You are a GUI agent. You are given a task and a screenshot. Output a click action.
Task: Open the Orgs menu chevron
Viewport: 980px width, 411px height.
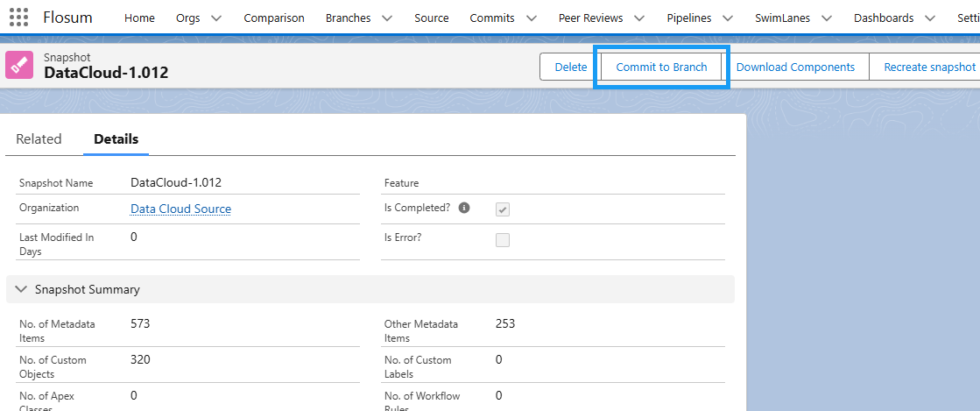(x=216, y=18)
